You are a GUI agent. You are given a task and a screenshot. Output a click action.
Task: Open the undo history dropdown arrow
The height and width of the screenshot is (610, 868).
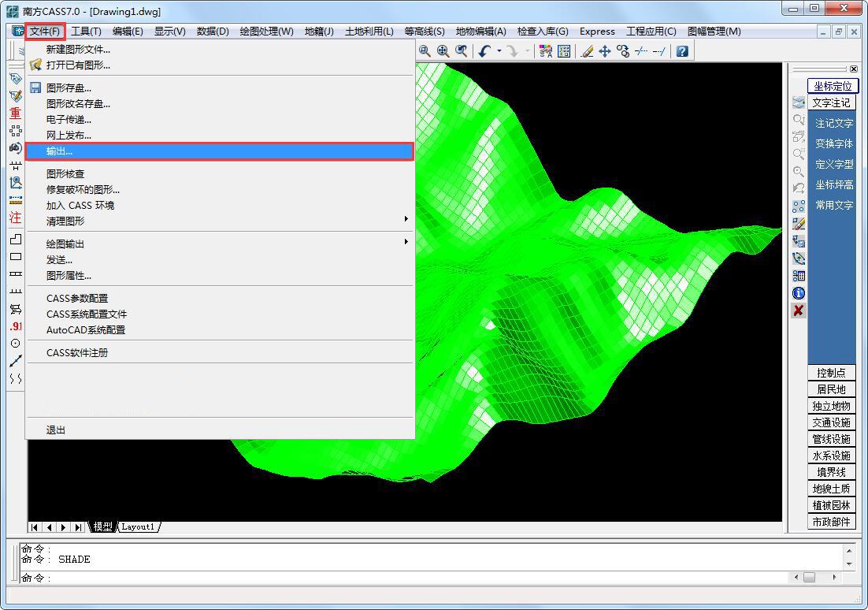pos(499,51)
